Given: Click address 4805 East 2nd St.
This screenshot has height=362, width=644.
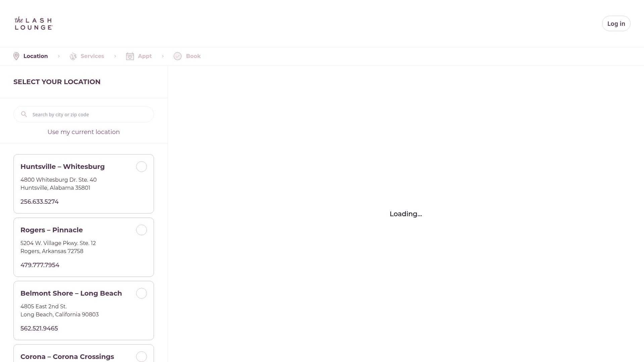Looking at the screenshot, I should pos(44,306).
